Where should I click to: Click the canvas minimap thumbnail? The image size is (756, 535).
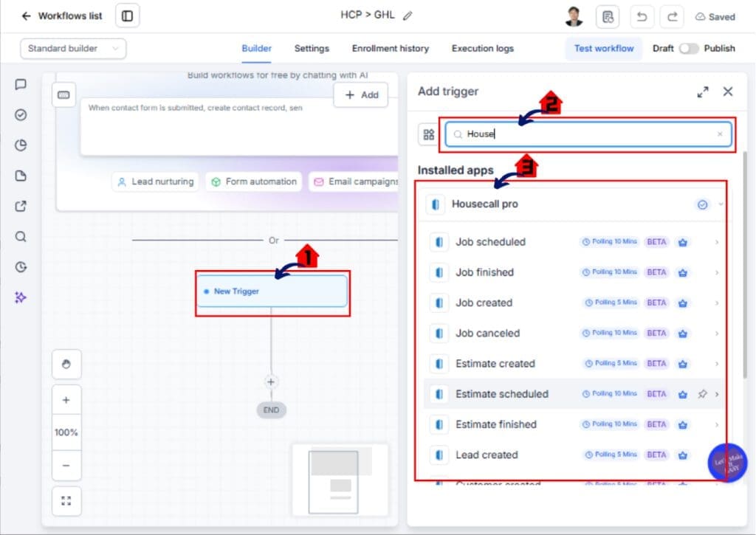(340, 480)
